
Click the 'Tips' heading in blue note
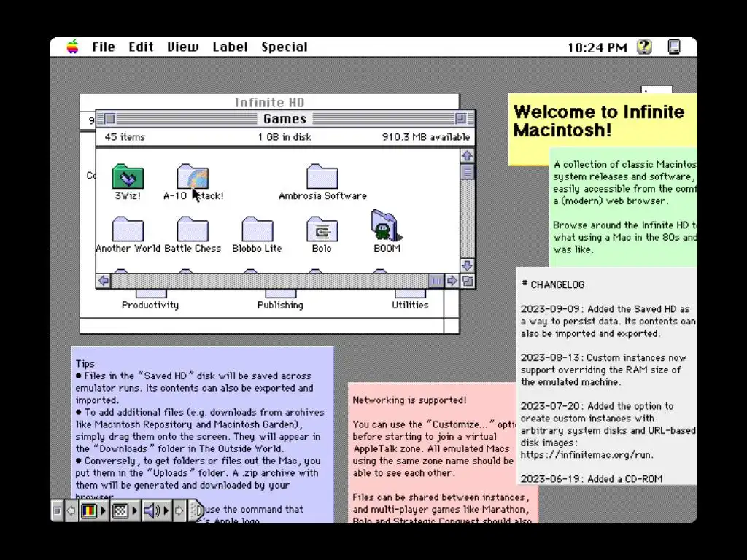(85, 364)
